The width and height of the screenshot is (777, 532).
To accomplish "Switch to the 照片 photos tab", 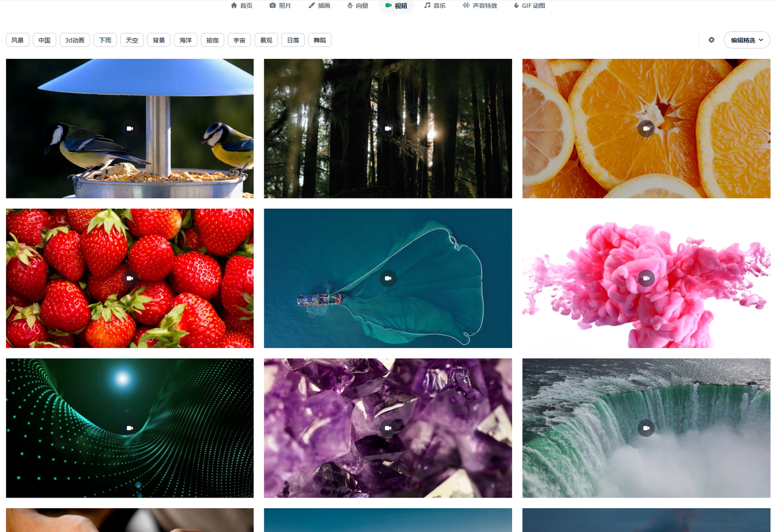I will click(x=280, y=5).
